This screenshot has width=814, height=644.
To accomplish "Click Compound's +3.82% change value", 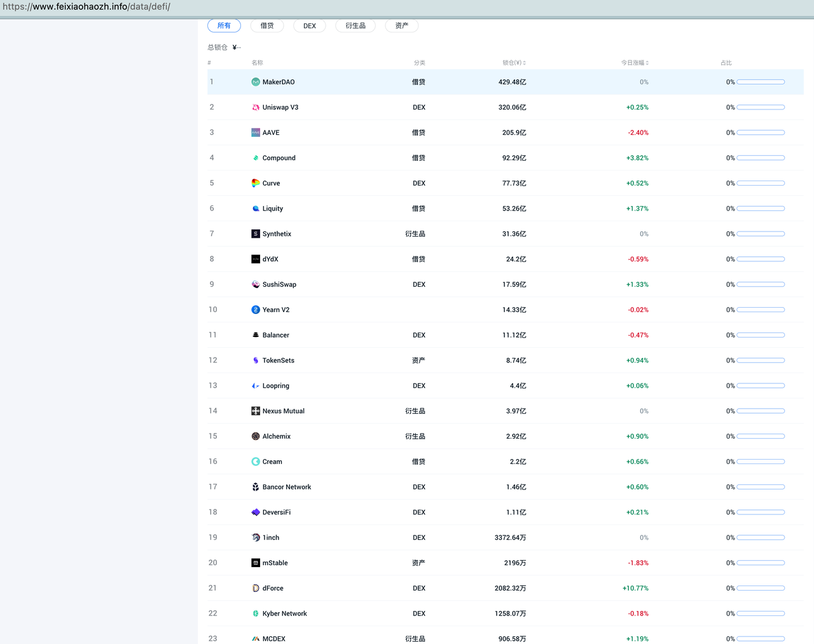I will click(x=637, y=158).
